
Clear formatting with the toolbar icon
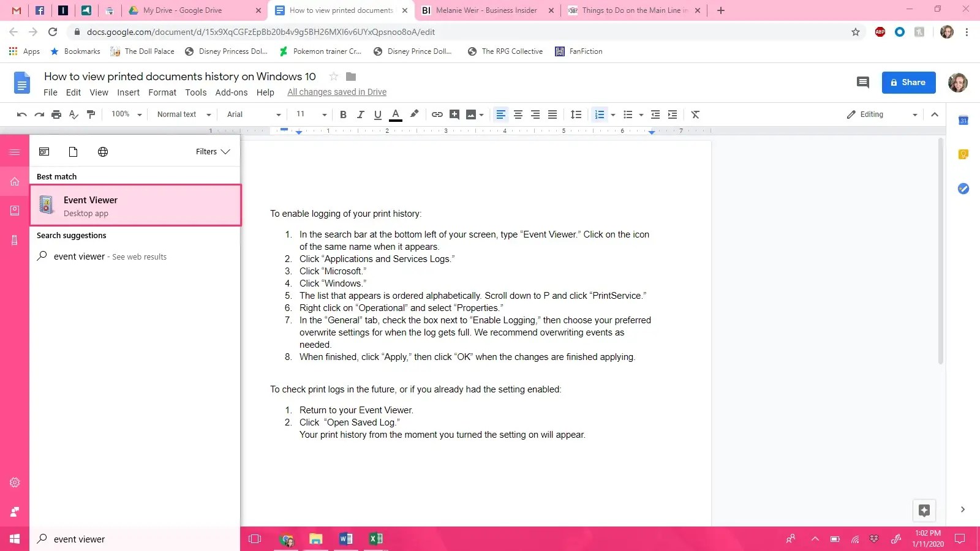tap(695, 114)
